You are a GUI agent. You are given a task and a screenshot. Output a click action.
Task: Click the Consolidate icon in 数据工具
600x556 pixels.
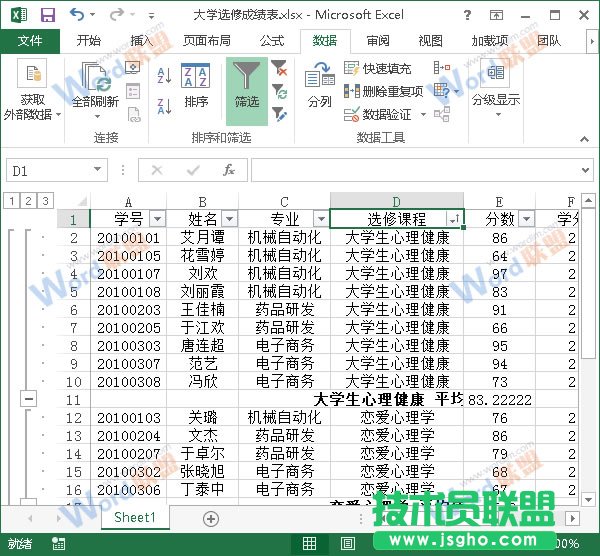pos(442,68)
